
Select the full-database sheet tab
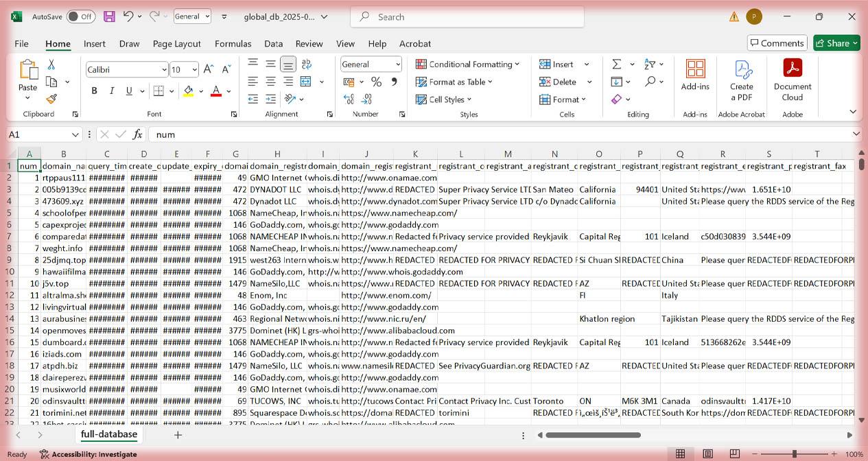pos(108,434)
